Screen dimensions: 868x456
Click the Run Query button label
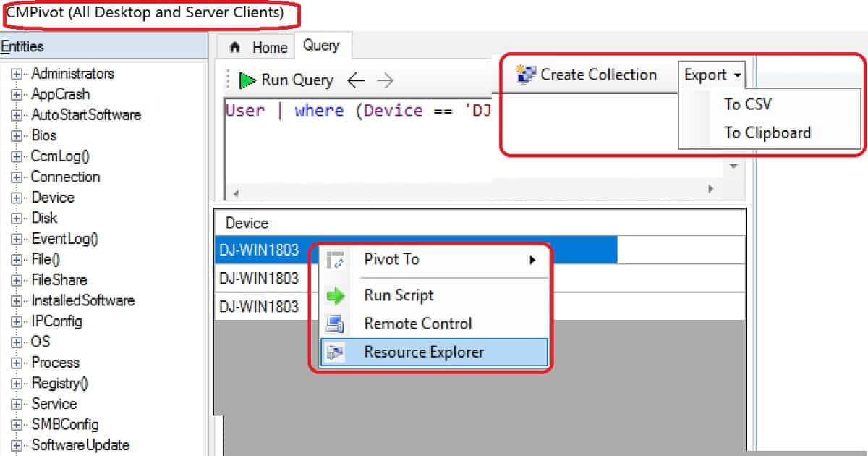click(297, 80)
